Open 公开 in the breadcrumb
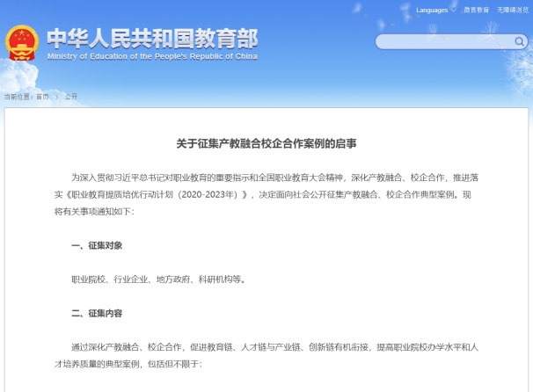The height and width of the screenshot is (392, 533). click(x=70, y=97)
